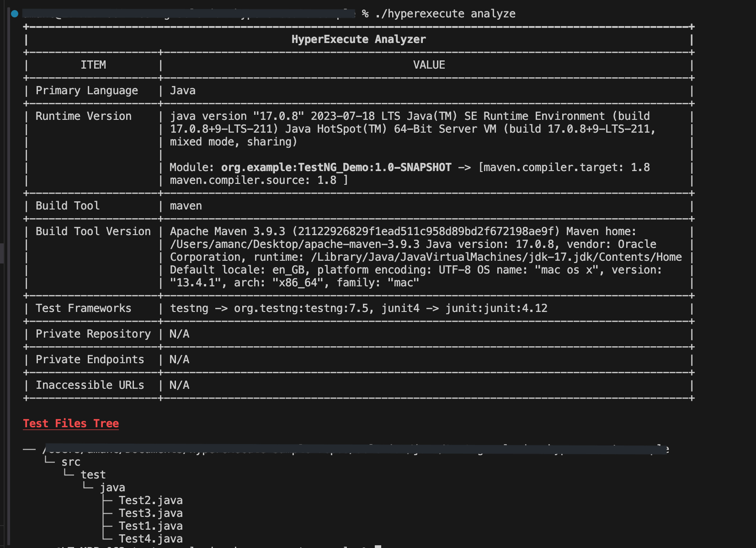Click the blue command status dot

pos(15,14)
